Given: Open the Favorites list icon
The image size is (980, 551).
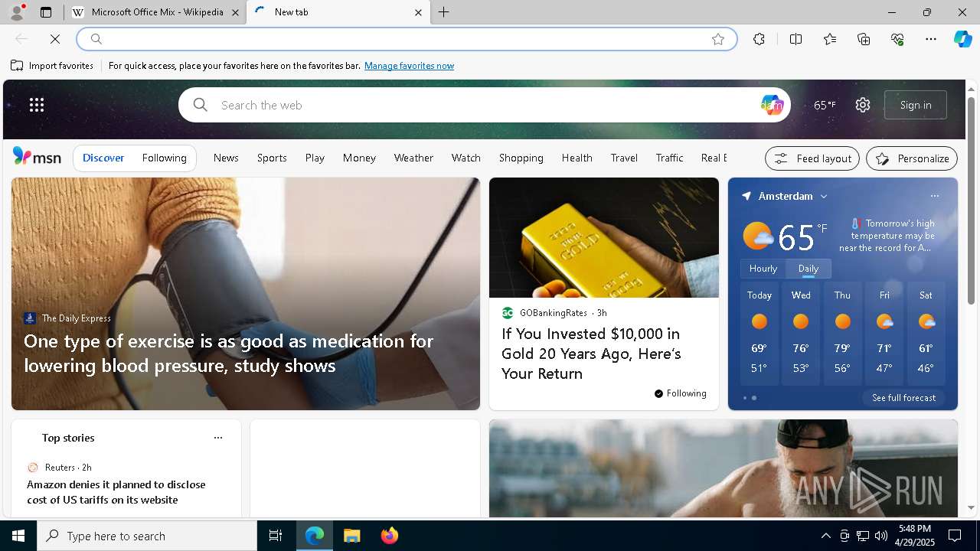Looking at the screenshot, I should tap(830, 39).
